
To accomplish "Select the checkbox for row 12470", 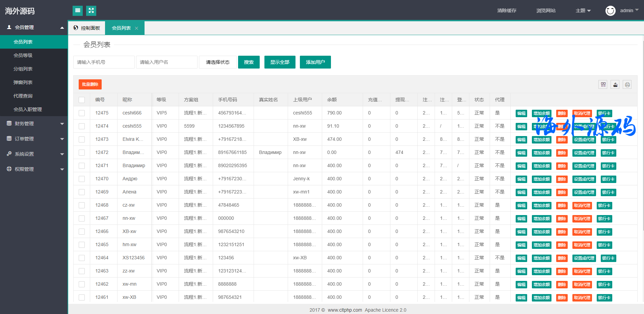I will (82, 179).
